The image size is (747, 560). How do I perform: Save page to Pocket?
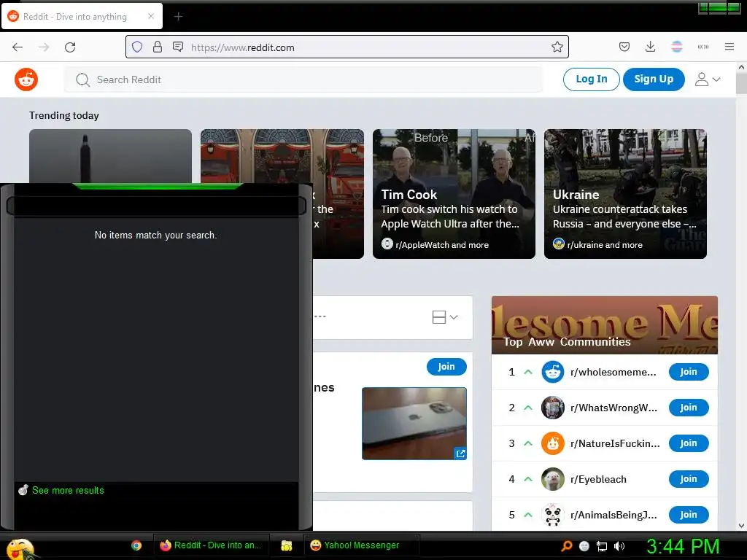[x=624, y=47]
